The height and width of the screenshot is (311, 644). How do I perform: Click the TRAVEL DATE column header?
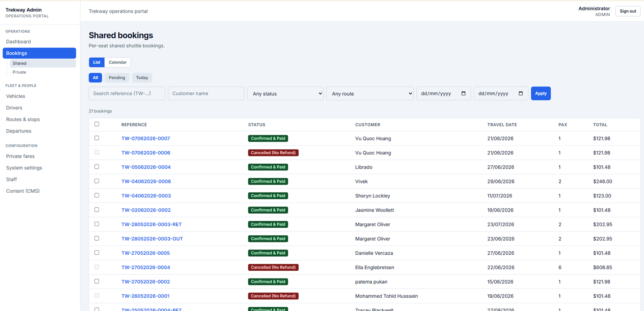502,125
